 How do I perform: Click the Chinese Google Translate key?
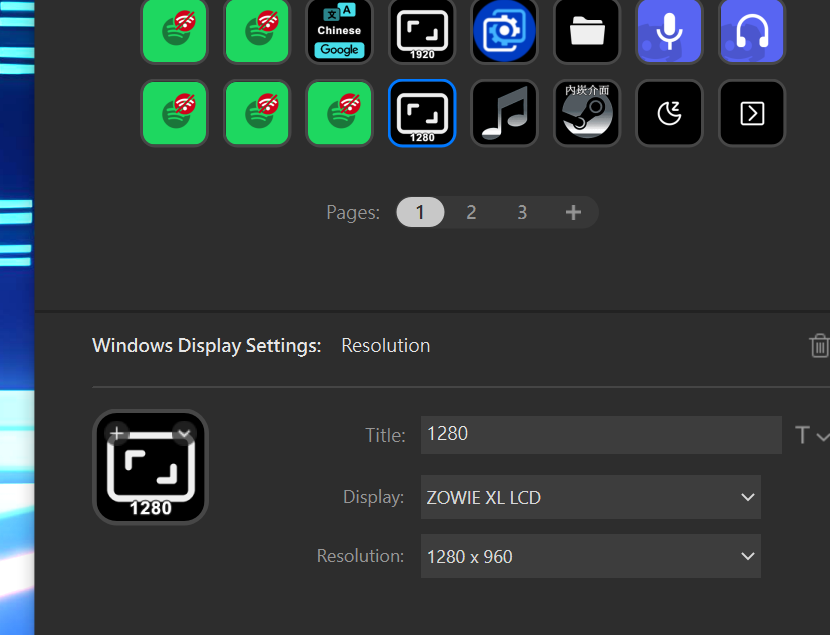click(339, 31)
